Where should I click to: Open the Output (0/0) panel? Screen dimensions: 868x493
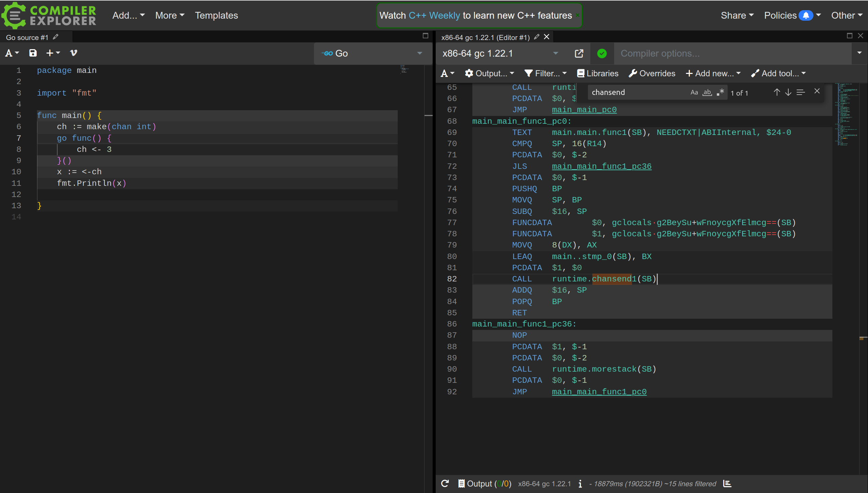[485, 484]
